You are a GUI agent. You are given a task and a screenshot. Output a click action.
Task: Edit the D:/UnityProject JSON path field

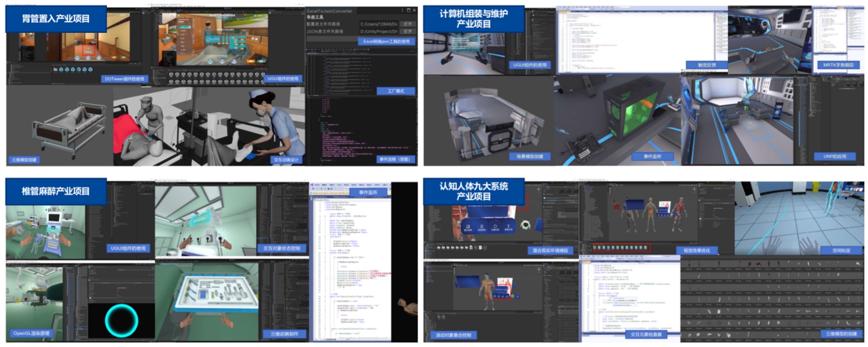point(379,31)
